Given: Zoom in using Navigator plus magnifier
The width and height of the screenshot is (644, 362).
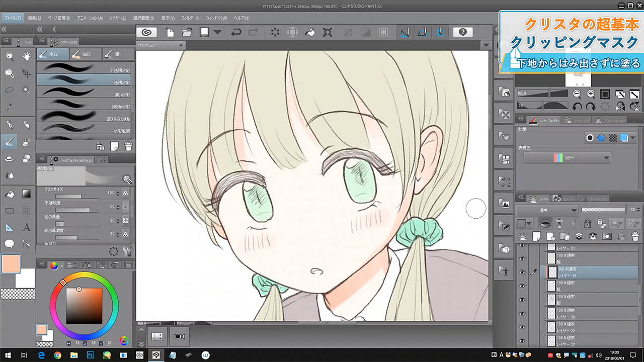Looking at the screenshot, I should (x=591, y=94).
